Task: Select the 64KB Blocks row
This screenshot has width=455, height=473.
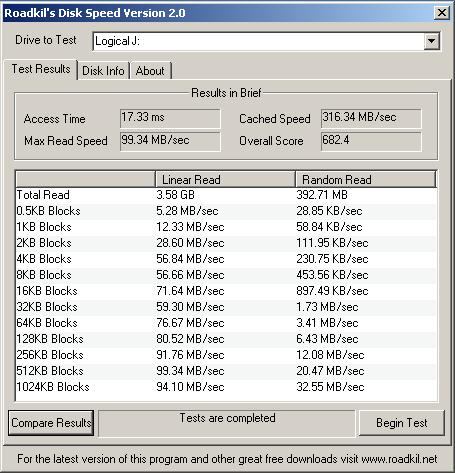Action: click(x=226, y=323)
